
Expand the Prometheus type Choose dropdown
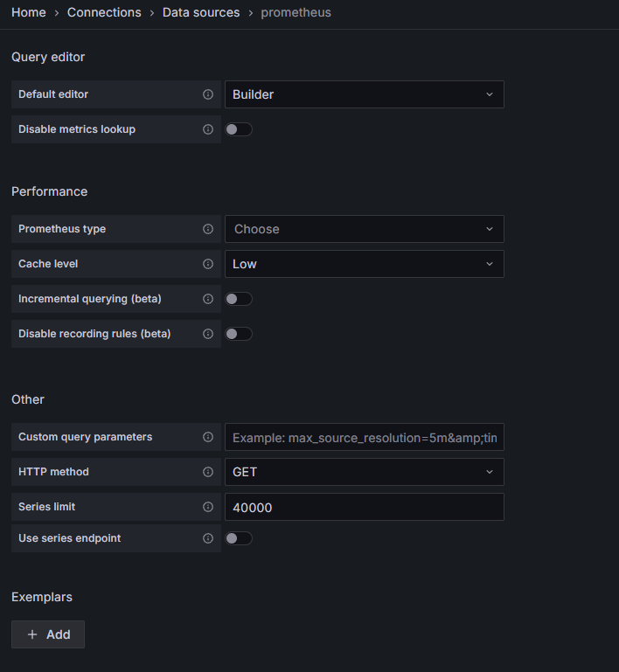pos(364,229)
